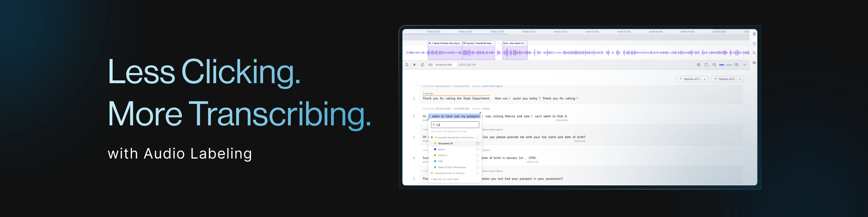868x217 pixels.
Task: Zoom in the waveform
Action: (737, 65)
